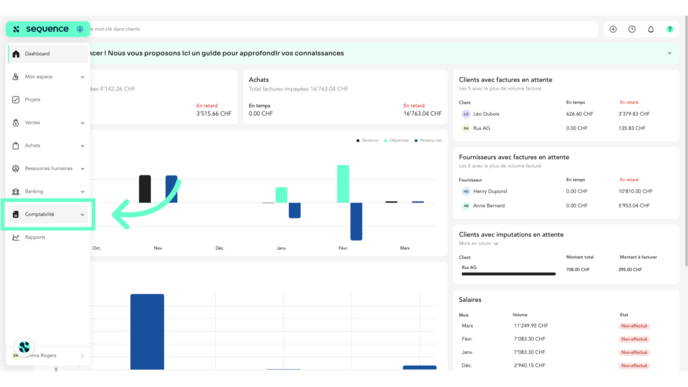Click the Rapports chart icon
Screen dimensions: 688x387
click(16, 237)
